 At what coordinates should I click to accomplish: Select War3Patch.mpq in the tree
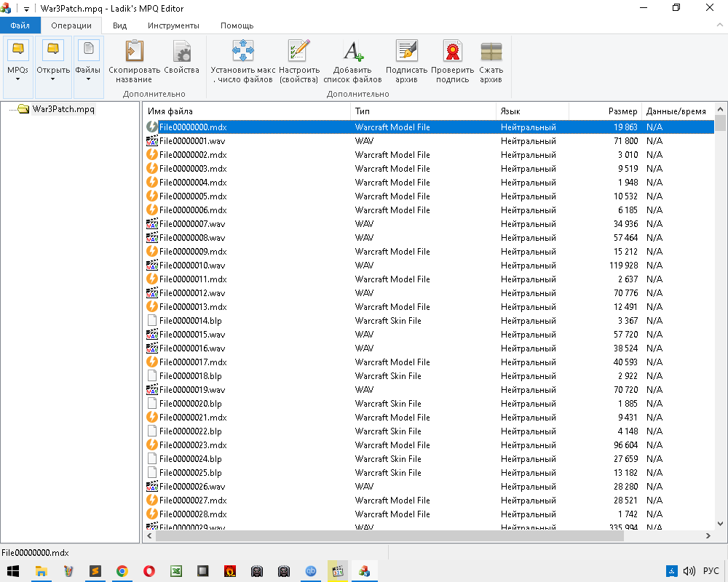63,109
